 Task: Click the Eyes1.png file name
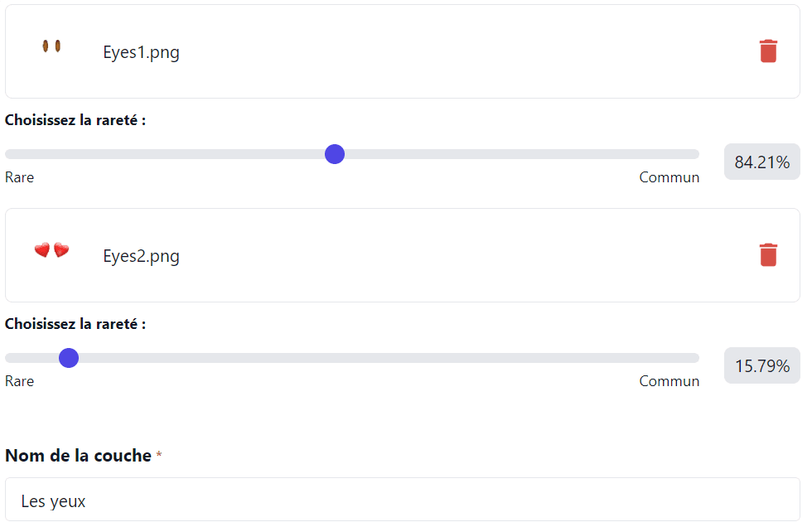141,52
